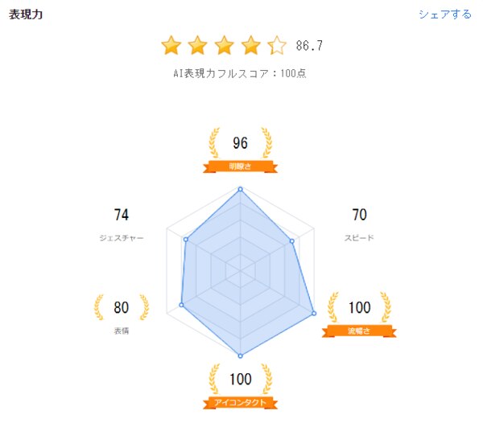Click the orange アイコンタクト ribbon badge

240,402
